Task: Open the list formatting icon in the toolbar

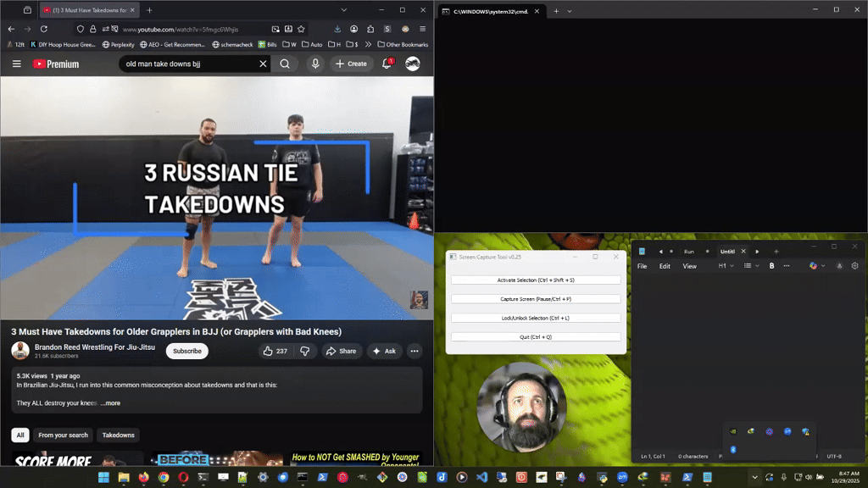Action: point(748,265)
